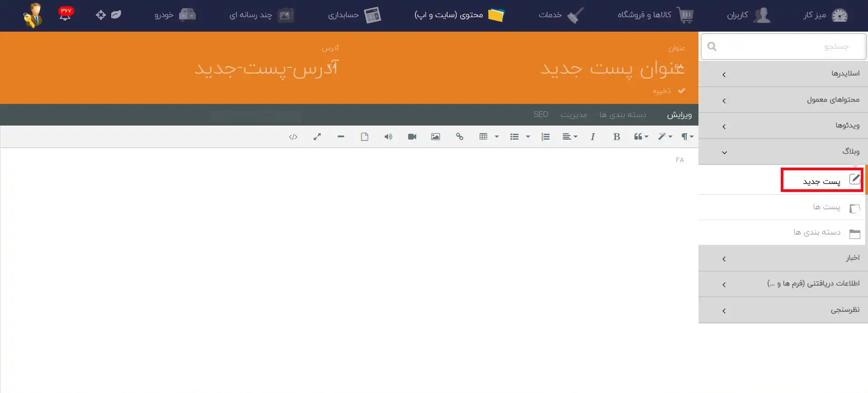
Task: Click inside the editor content area
Action: [x=349, y=270]
